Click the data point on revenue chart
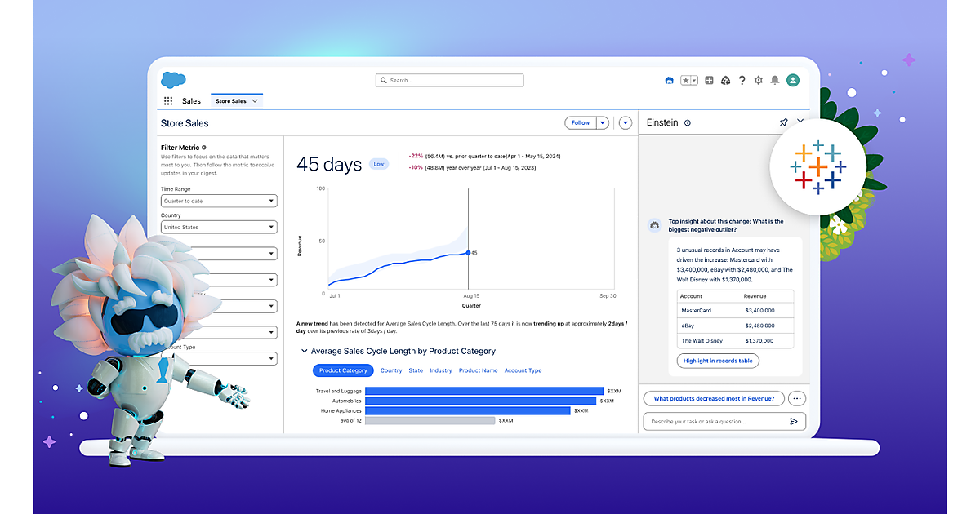 tap(468, 253)
